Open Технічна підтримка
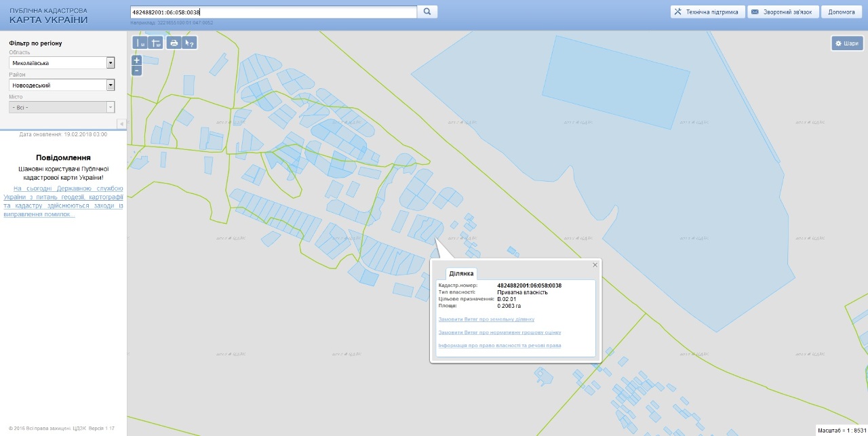The image size is (868, 436). [707, 12]
